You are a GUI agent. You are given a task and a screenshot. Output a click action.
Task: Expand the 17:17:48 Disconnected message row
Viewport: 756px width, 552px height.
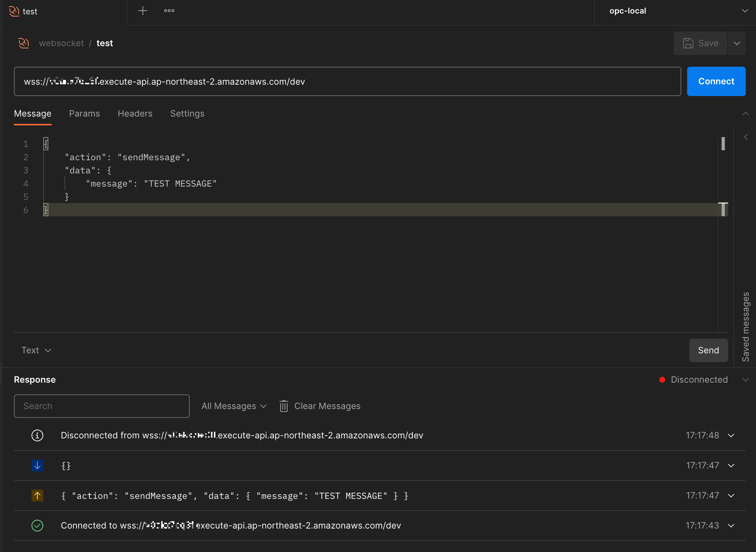tap(731, 435)
